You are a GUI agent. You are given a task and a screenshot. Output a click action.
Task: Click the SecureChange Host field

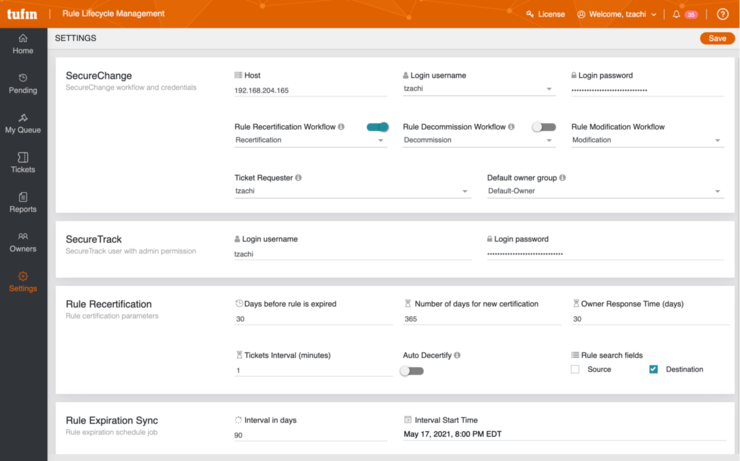(311, 91)
